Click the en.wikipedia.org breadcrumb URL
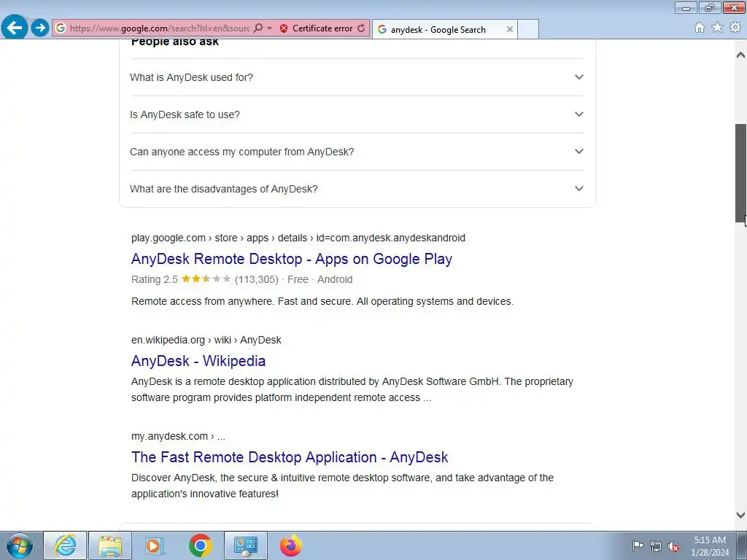Screen dimensions: 747x560 [x=206, y=340]
